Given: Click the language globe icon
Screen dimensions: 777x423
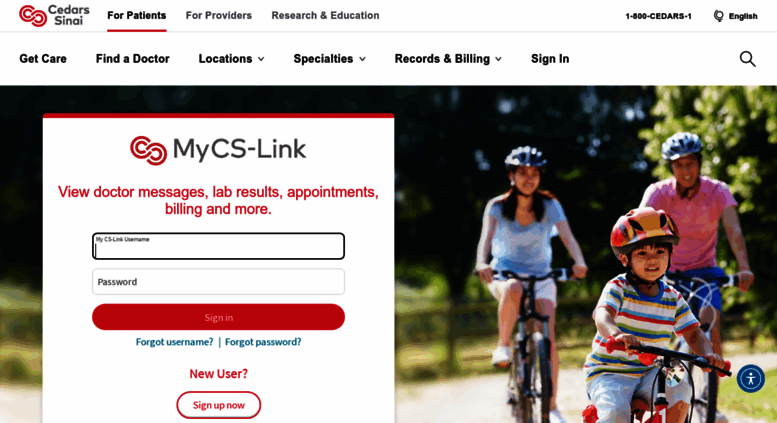Looking at the screenshot, I should point(719,16).
